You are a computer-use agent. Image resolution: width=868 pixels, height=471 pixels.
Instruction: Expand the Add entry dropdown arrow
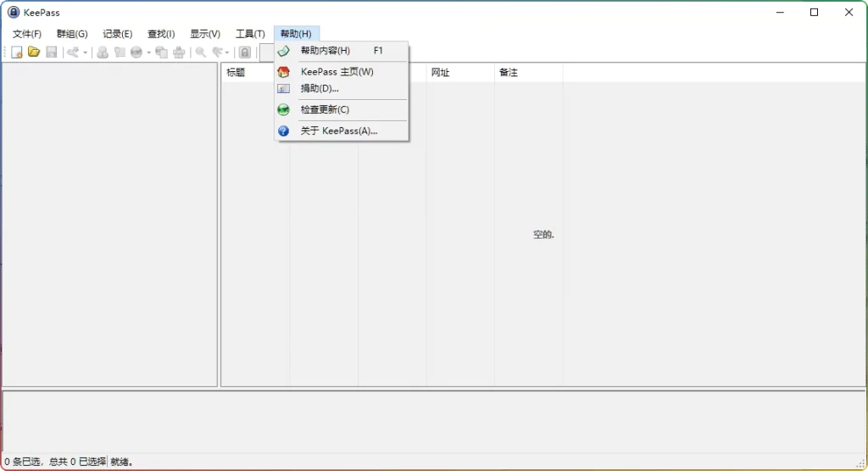pos(85,53)
